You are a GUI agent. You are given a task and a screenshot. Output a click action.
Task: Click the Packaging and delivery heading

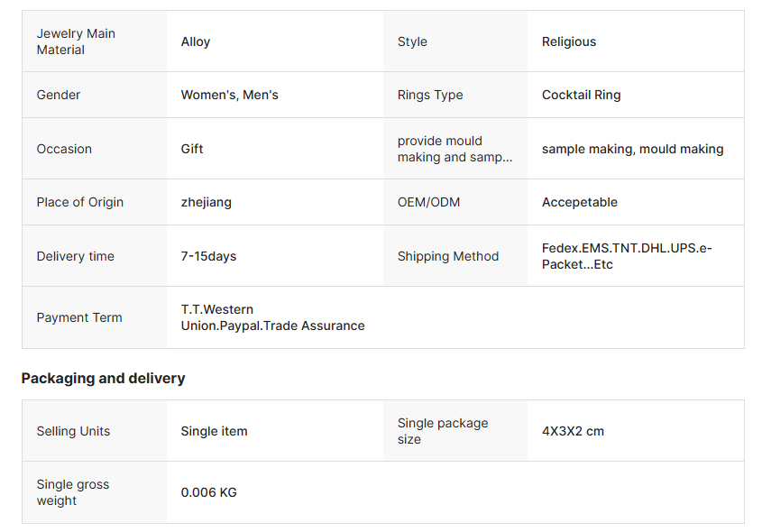[104, 379]
